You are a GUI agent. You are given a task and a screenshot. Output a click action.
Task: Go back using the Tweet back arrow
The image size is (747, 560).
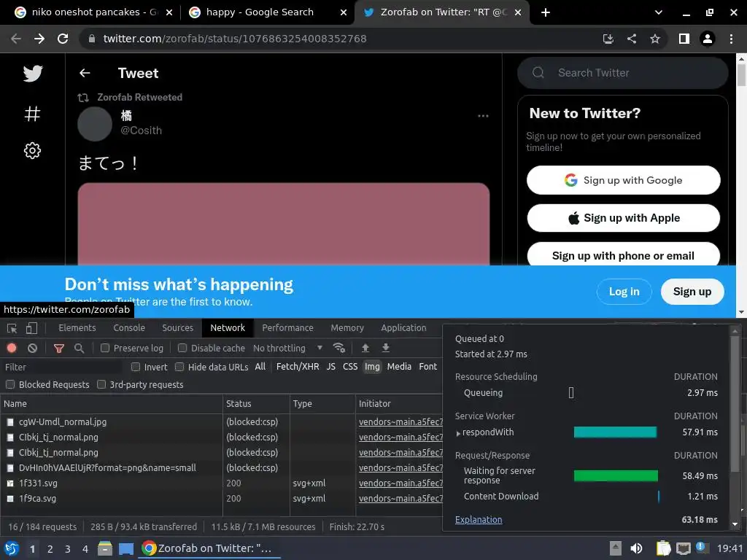click(x=85, y=73)
